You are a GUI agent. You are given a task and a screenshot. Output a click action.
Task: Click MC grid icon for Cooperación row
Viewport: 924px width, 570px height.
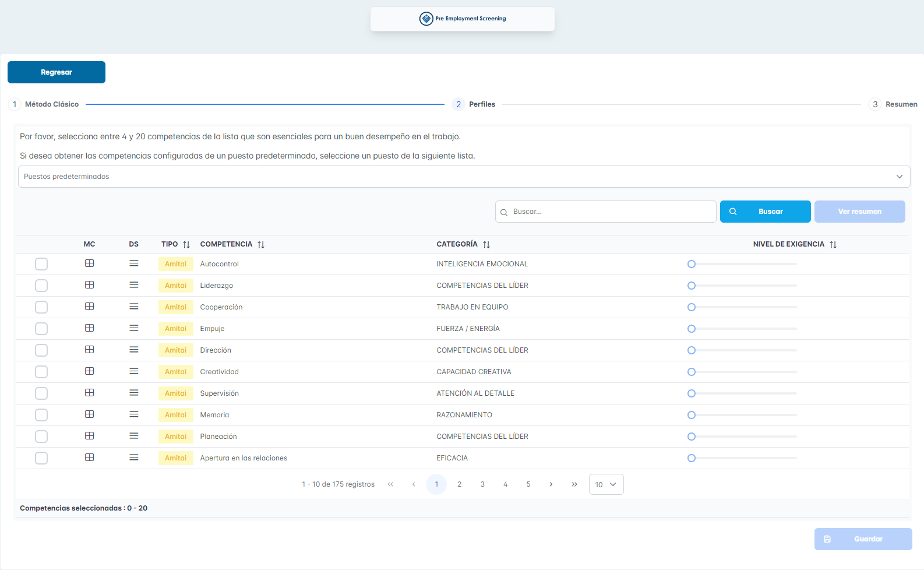coord(89,307)
